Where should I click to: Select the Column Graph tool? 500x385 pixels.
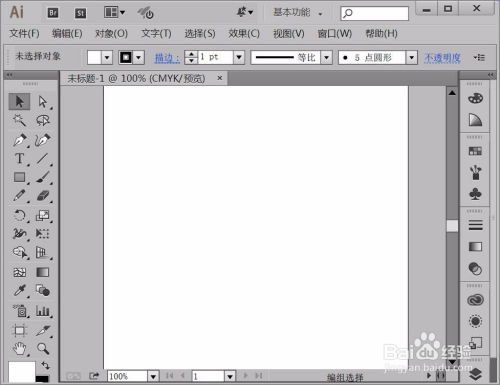point(43,311)
